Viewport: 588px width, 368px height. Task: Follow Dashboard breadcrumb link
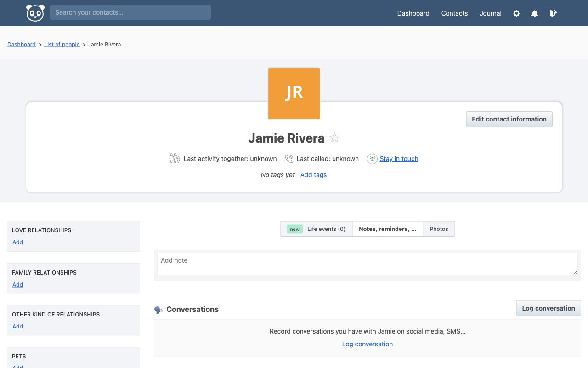click(22, 45)
